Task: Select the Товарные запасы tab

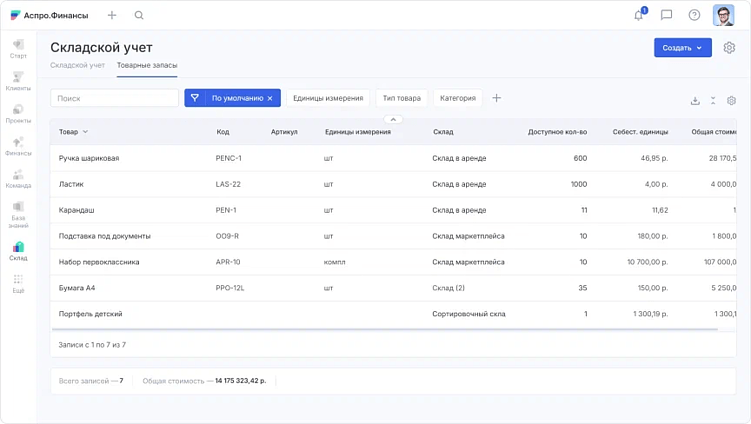Action: [x=147, y=65]
